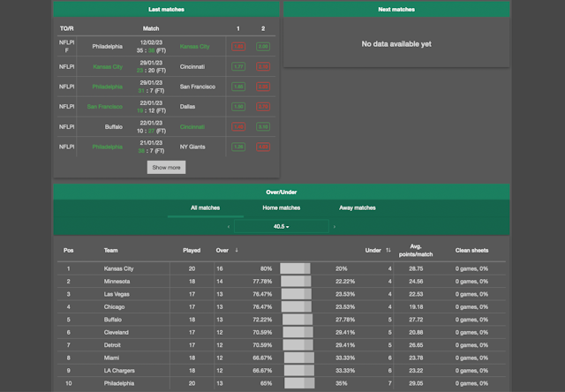Select LA Chargers in the table
Viewport: 565px width, 392px height.
119,371
